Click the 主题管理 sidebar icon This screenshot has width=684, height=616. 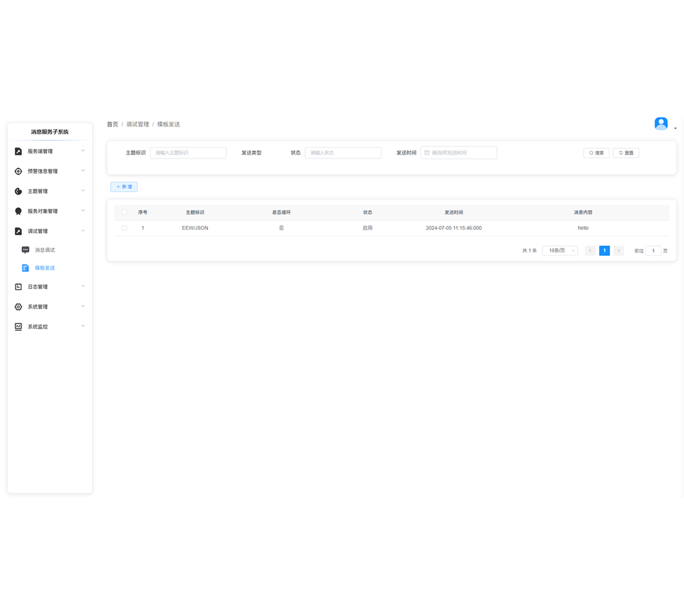(x=18, y=191)
